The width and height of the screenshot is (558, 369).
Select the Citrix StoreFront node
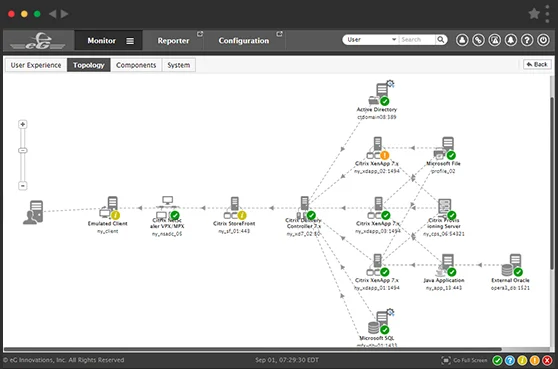(235, 208)
